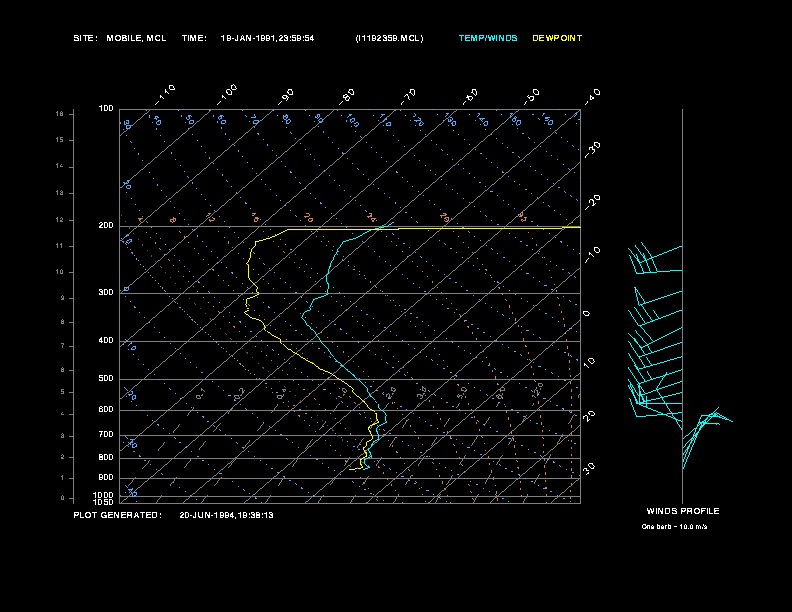
Task: Click height axis label 3 km
Action: point(63,436)
